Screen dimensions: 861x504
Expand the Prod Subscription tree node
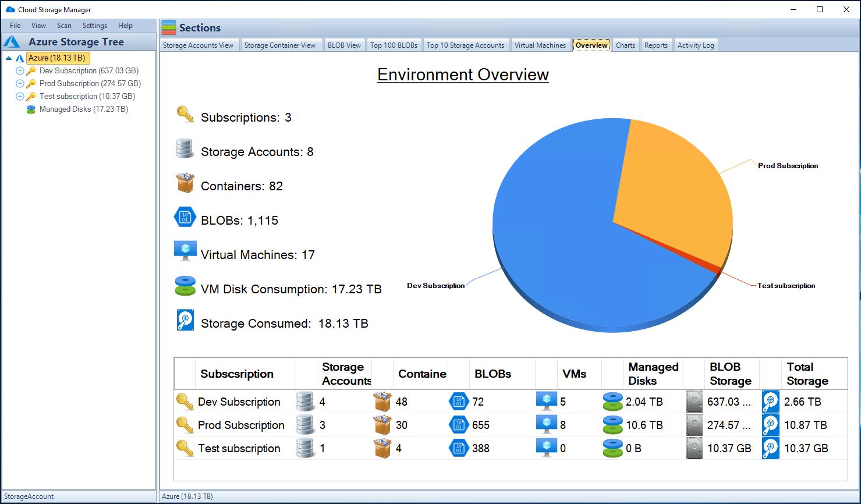20,83
